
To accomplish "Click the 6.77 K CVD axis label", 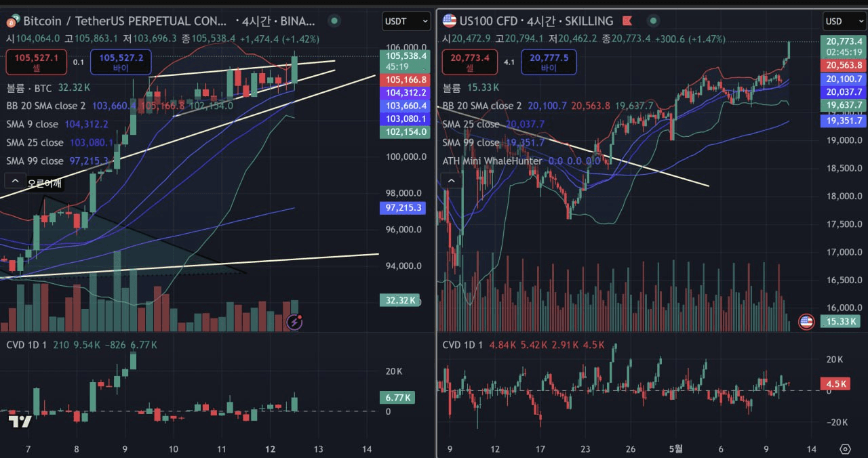I will pos(397,398).
